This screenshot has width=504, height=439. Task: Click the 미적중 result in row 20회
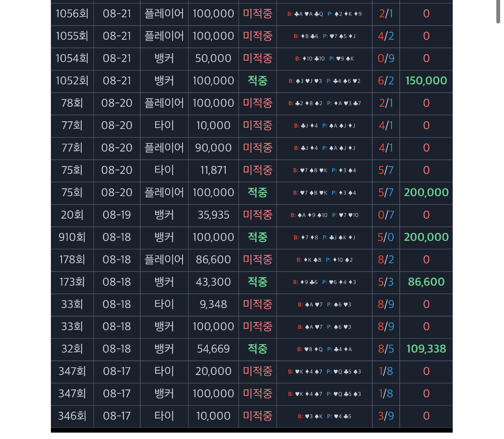(x=258, y=215)
